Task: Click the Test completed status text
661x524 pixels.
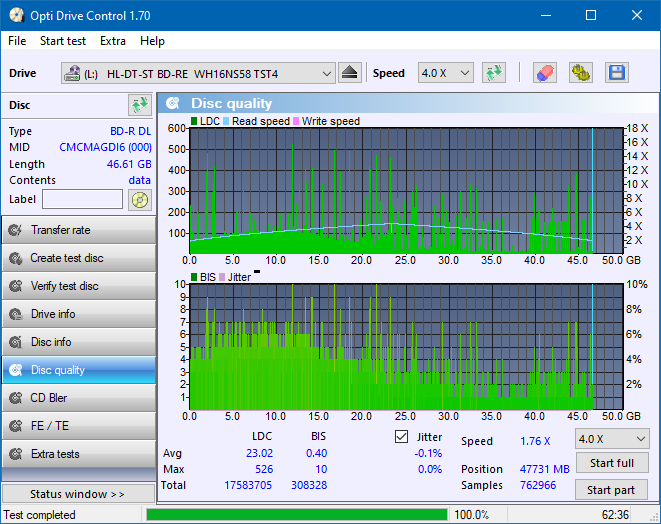Action: (x=40, y=515)
